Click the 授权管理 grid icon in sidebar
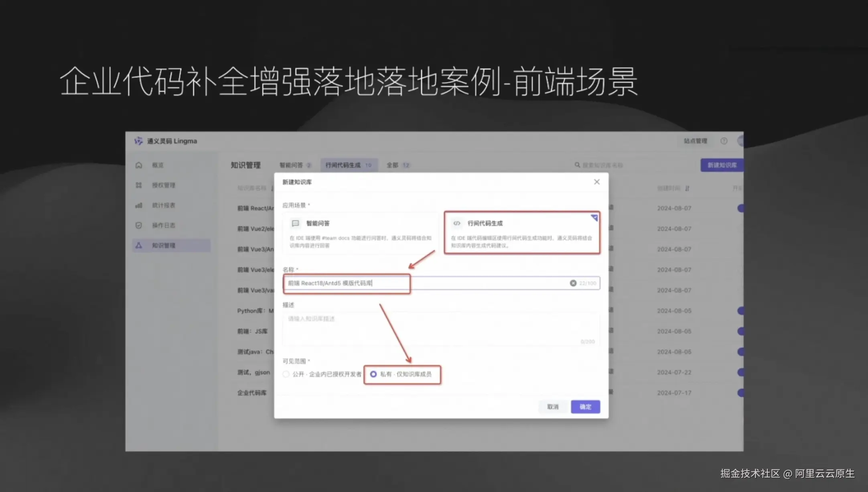Screen dimensions: 868x492 pos(139,185)
